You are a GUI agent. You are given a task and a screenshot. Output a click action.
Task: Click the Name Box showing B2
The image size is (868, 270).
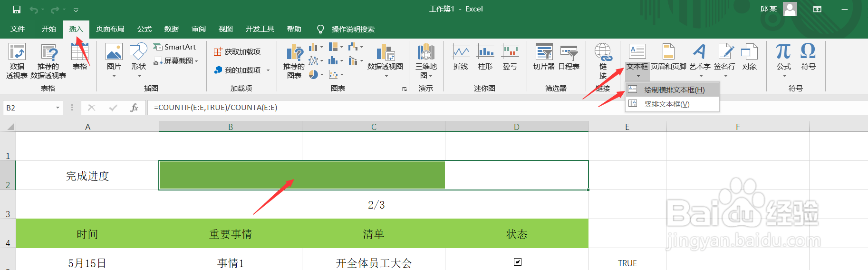click(29, 108)
